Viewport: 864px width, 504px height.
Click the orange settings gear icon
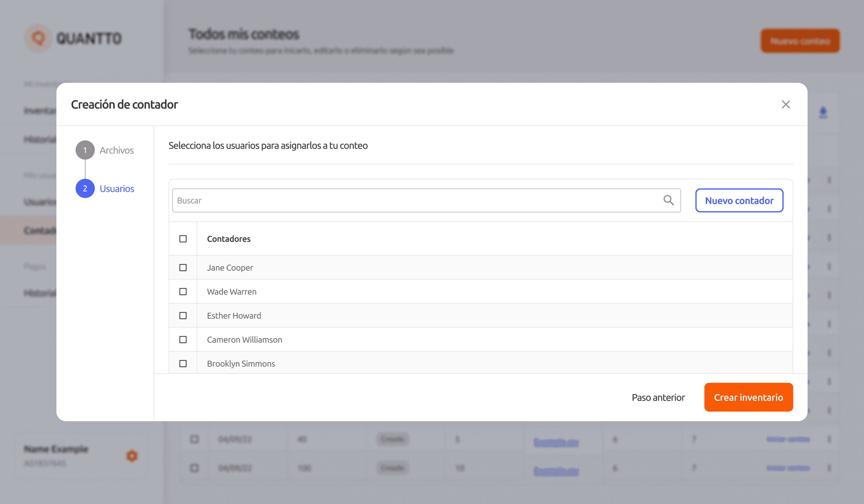(x=132, y=456)
